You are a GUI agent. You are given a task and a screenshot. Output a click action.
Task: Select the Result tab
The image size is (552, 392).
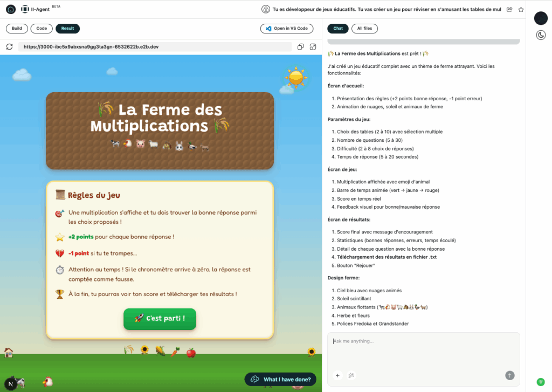click(x=67, y=29)
